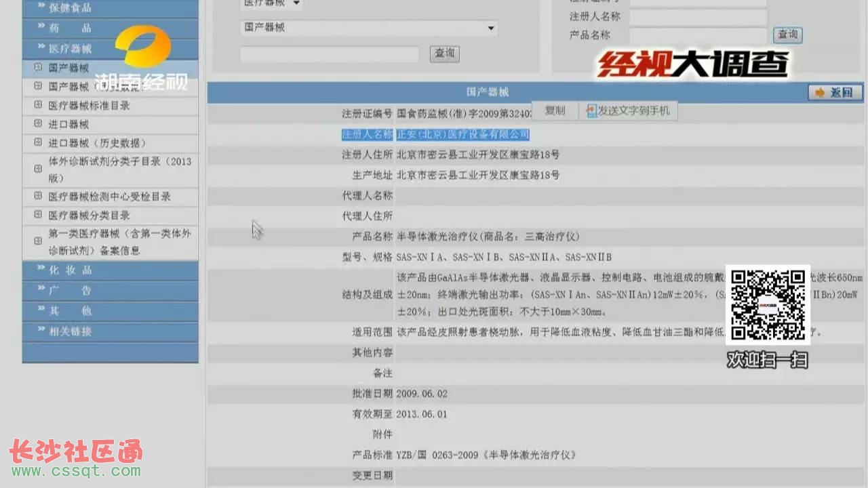Click 查询 button beside left search box
The width and height of the screenshot is (868, 488).
click(x=445, y=54)
